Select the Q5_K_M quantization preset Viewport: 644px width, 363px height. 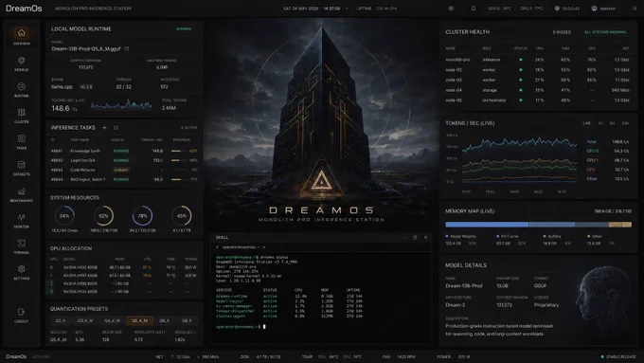(139, 320)
